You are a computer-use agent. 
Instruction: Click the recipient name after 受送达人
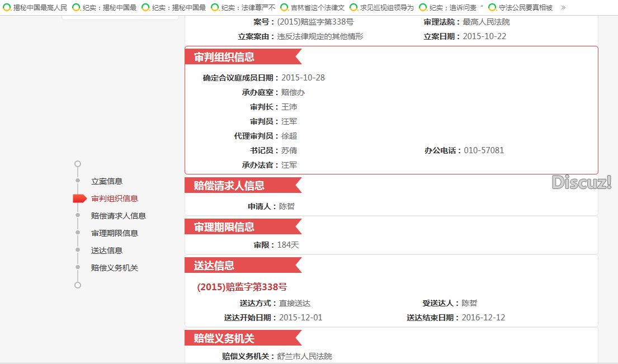pyautogui.click(x=470, y=303)
